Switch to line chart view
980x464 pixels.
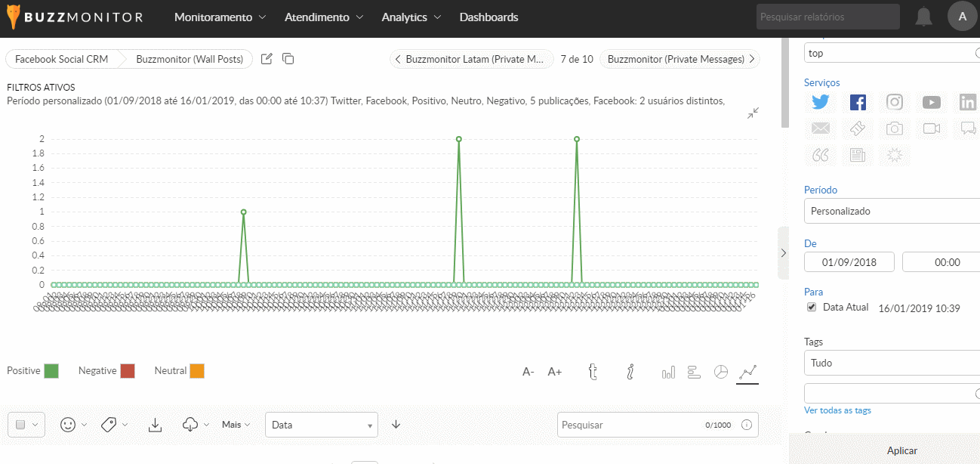pos(747,372)
